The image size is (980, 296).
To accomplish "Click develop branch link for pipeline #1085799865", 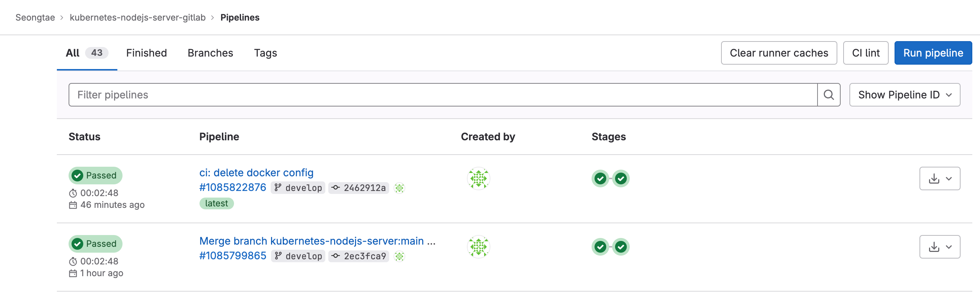I will (298, 256).
